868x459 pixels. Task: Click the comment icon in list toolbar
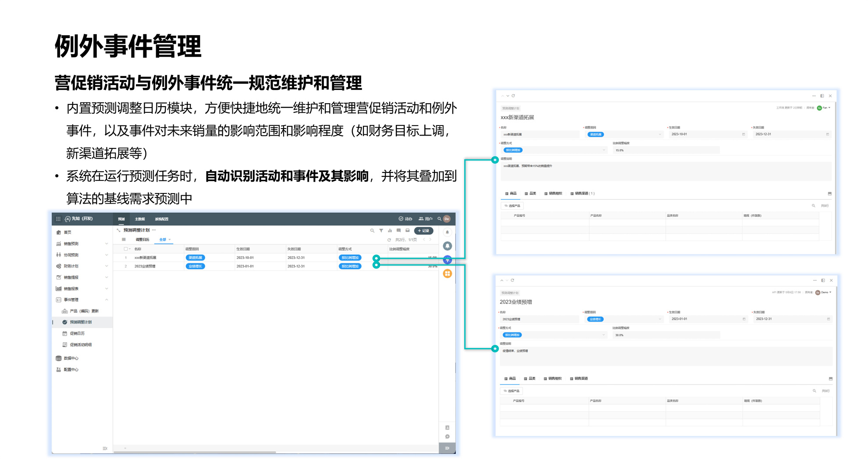pos(398,230)
